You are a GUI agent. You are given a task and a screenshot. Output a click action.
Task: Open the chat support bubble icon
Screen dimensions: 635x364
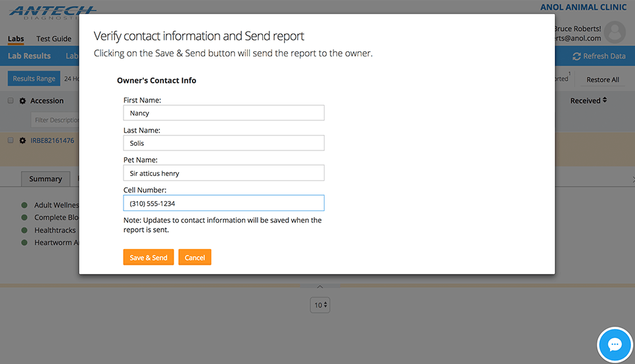pos(615,344)
